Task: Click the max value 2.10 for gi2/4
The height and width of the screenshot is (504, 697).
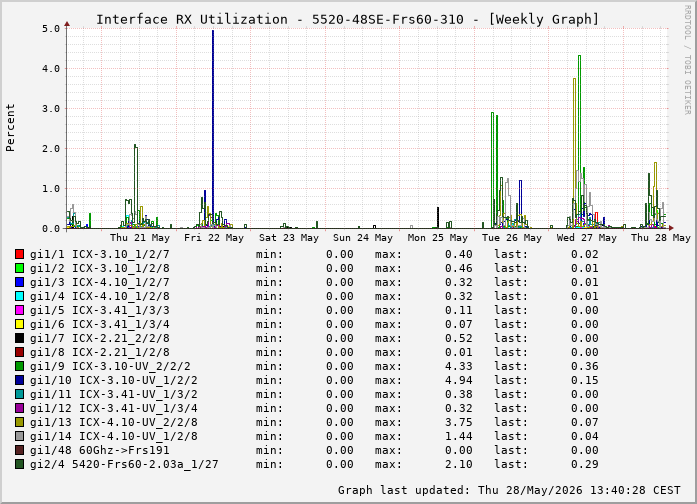Action: (459, 464)
